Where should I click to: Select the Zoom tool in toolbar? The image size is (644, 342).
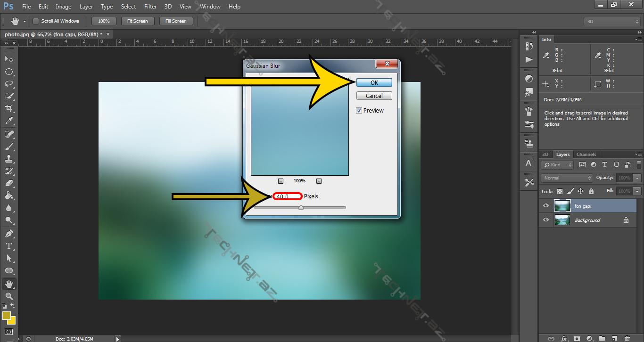(x=9, y=296)
